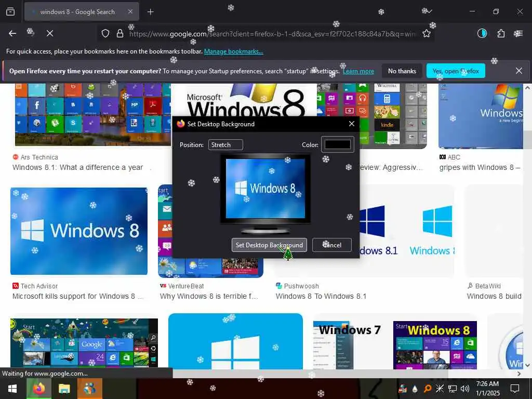Screen dimensions: 532x399
Task: Open the network tray icon
Action: pyautogui.click(x=453, y=389)
